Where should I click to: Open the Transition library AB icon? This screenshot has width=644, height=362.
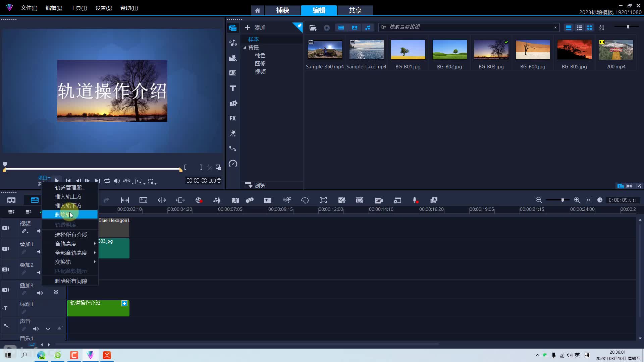(233, 73)
